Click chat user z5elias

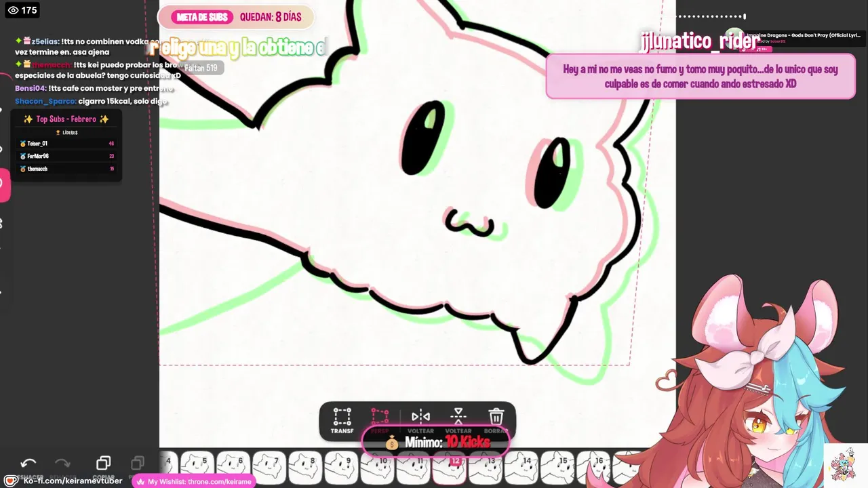pyautogui.click(x=45, y=41)
